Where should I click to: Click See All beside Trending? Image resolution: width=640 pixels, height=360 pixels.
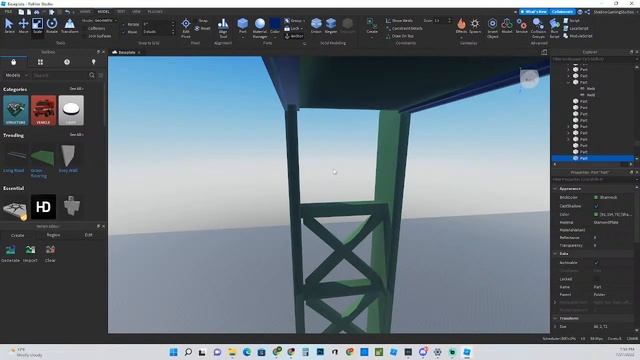click(x=76, y=135)
